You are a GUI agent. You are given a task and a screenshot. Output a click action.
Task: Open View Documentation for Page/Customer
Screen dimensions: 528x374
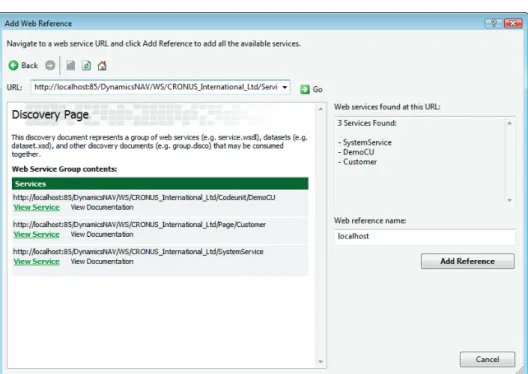(x=102, y=235)
